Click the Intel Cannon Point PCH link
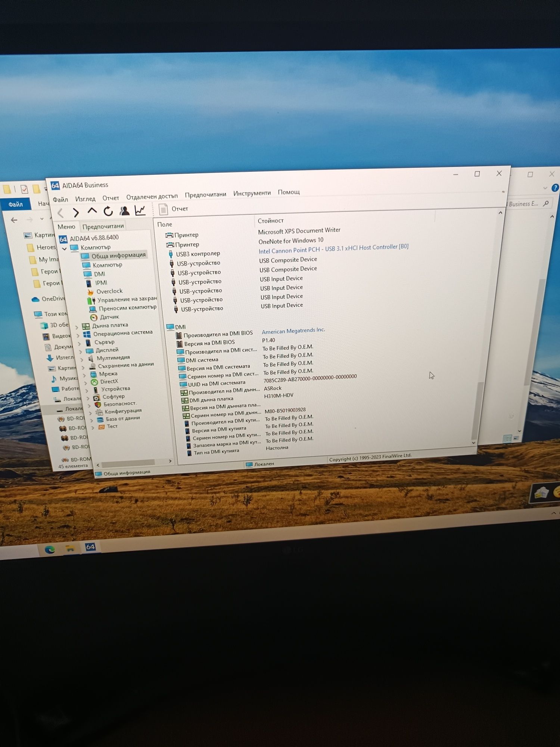Image resolution: width=560 pixels, height=747 pixels. click(x=333, y=248)
